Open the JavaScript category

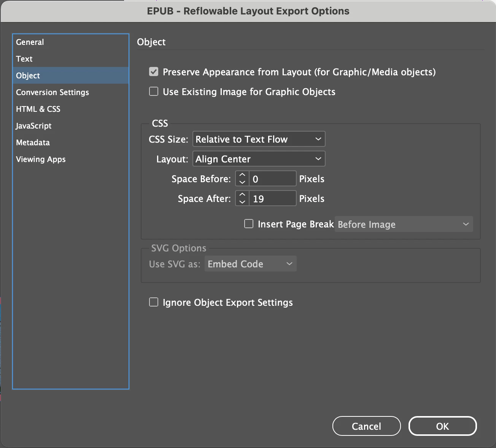[x=70, y=126]
